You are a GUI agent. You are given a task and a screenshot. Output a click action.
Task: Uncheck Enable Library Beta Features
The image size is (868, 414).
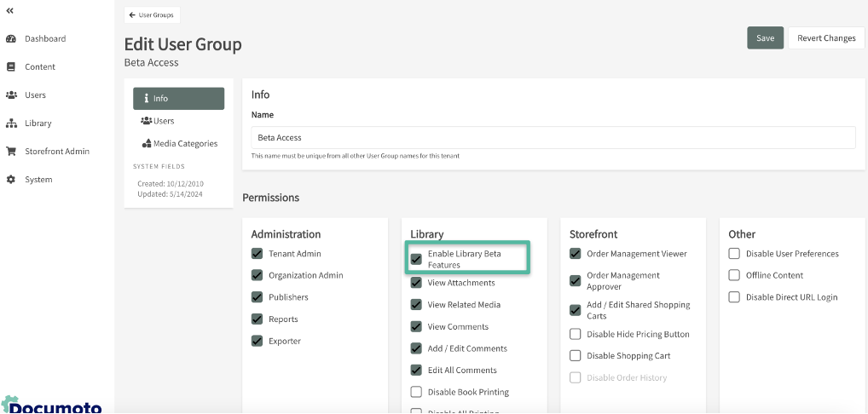(416, 259)
